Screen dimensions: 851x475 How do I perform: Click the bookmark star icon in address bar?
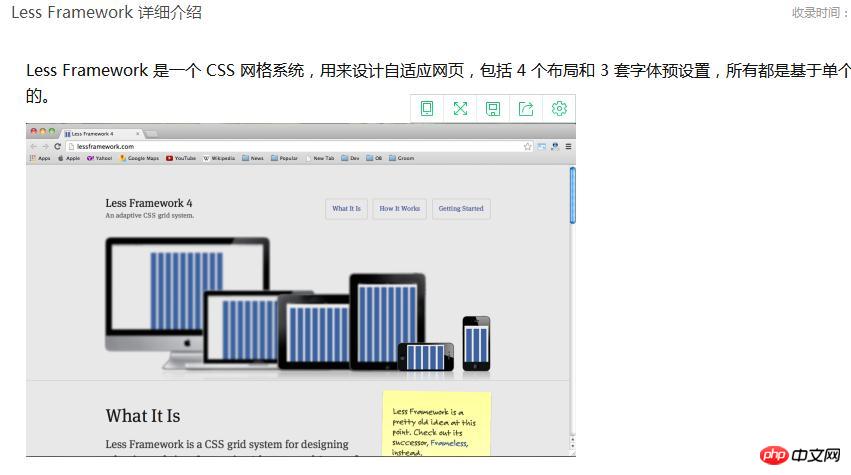coord(528,147)
